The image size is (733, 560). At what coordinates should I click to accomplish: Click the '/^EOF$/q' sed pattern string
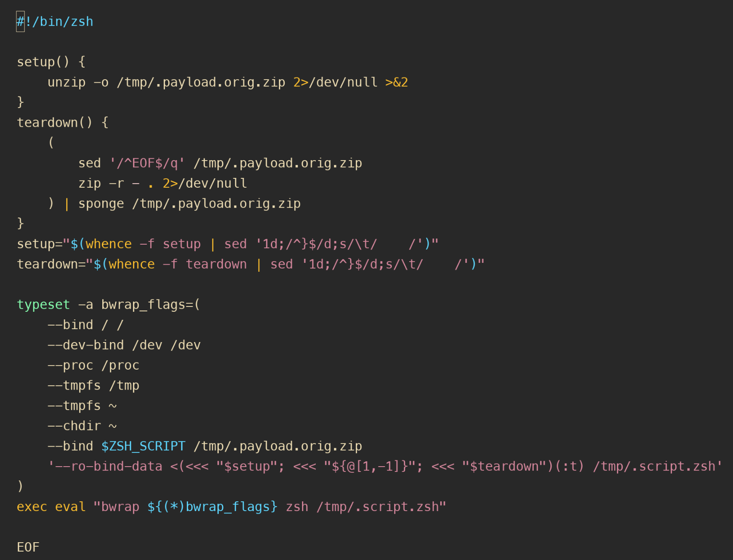(147, 163)
